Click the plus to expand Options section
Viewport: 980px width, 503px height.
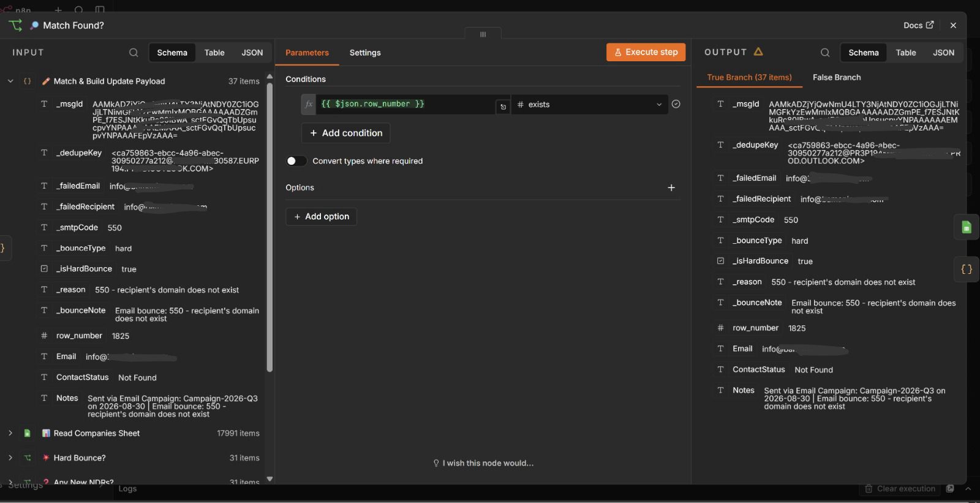[x=671, y=187]
